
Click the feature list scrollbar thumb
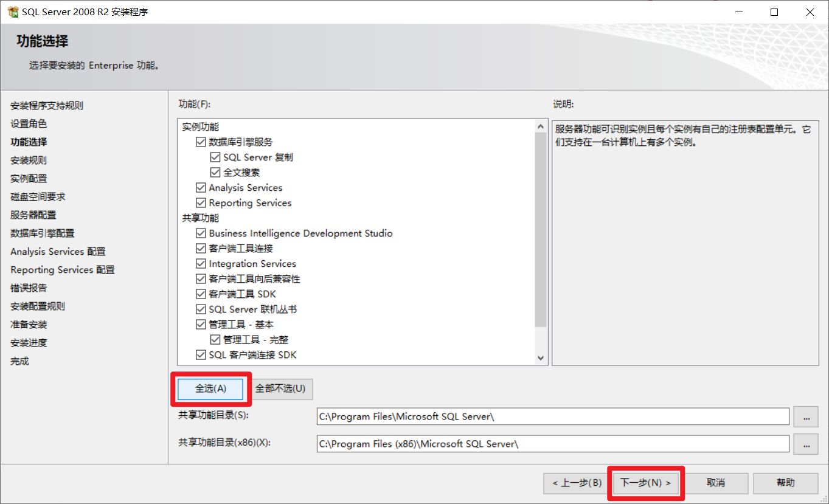(x=541, y=230)
